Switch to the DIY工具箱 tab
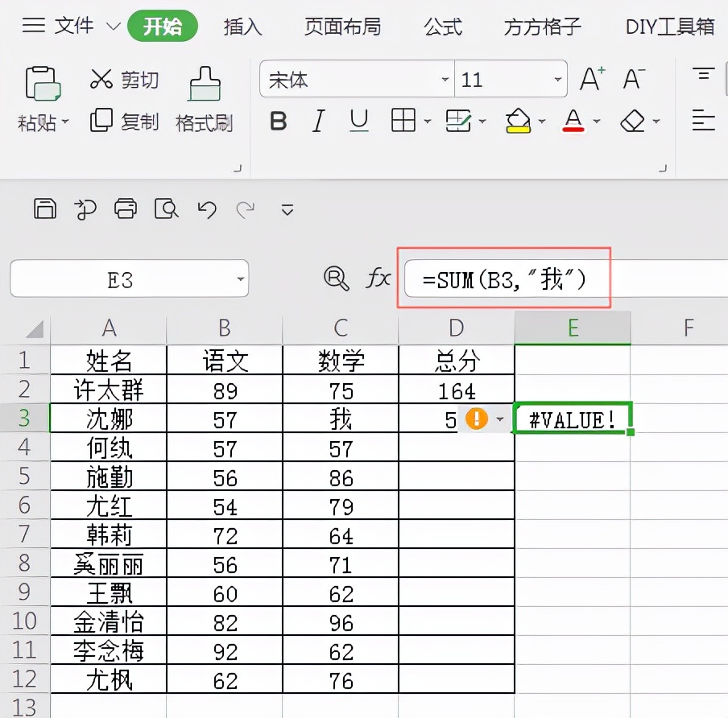This screenshot has width=728, height=718. coord(670,27)
